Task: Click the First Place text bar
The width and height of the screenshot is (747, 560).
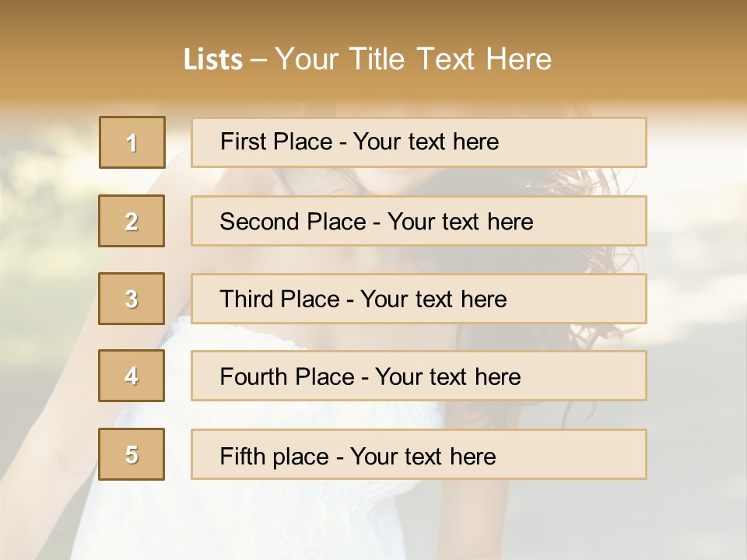Action: click(x=419, y=142)
